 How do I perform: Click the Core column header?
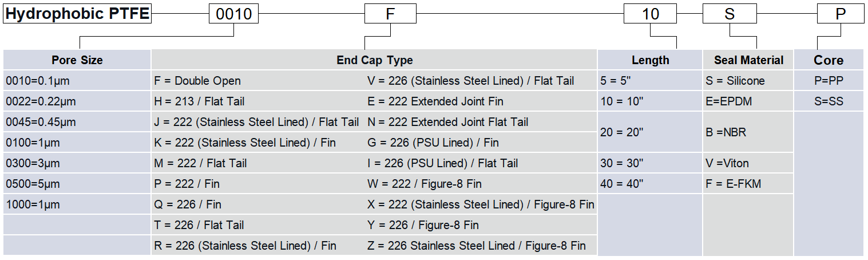(x=828, y=60)
